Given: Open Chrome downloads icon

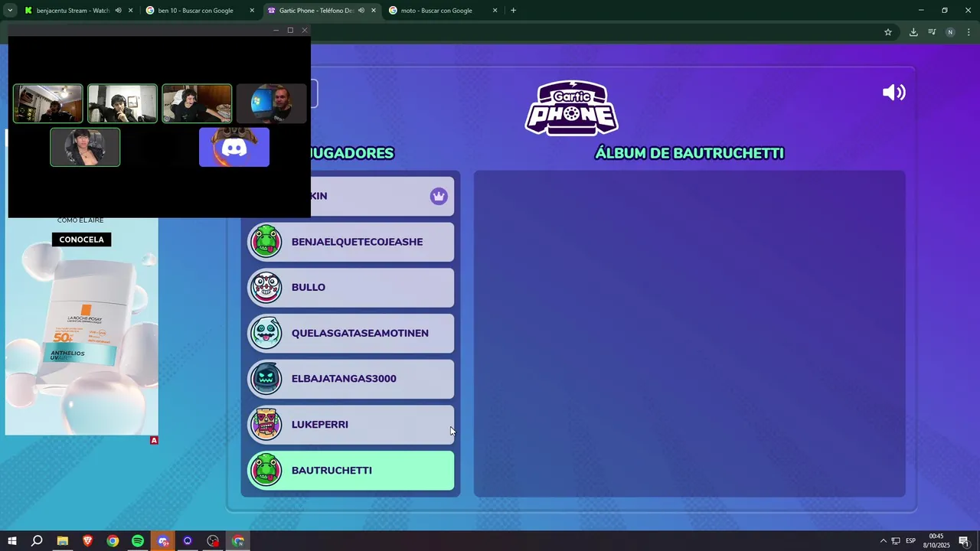Looking at the screenshot, I should coord(913,32).
